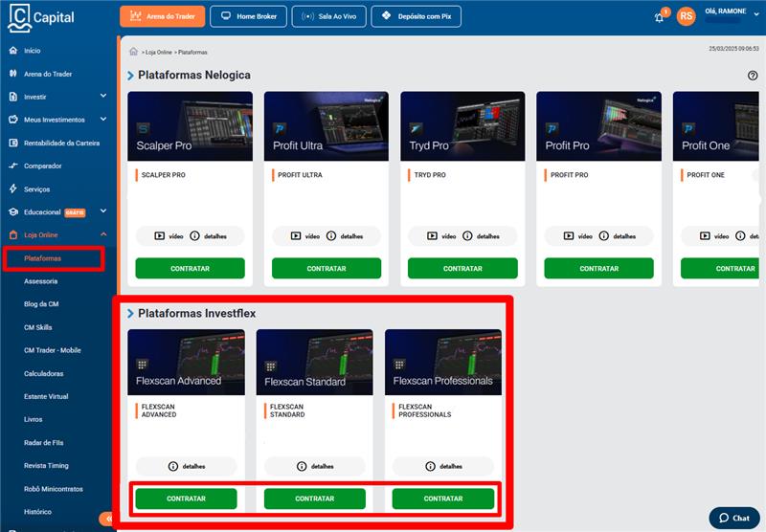Play the Profit One vídeo icon

point(705,235)
